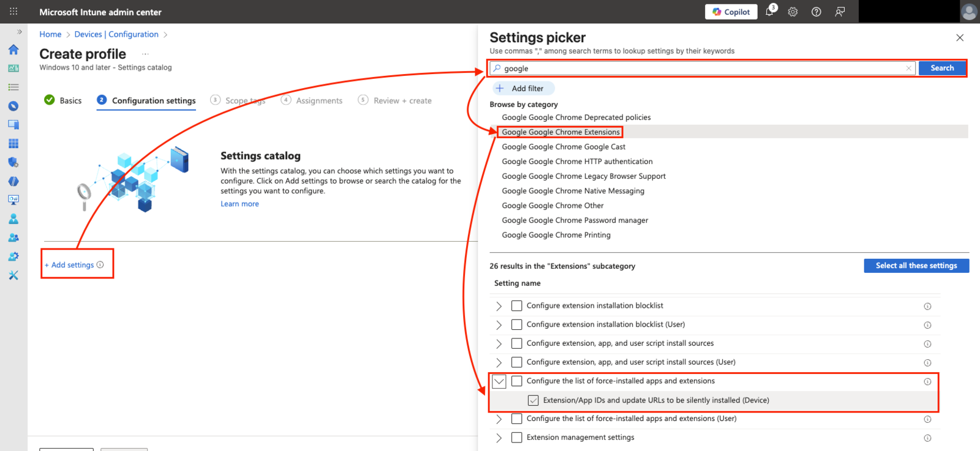Expand install sources (User) row
This screenshot has height=451, width=980.
tap(499, 362)
